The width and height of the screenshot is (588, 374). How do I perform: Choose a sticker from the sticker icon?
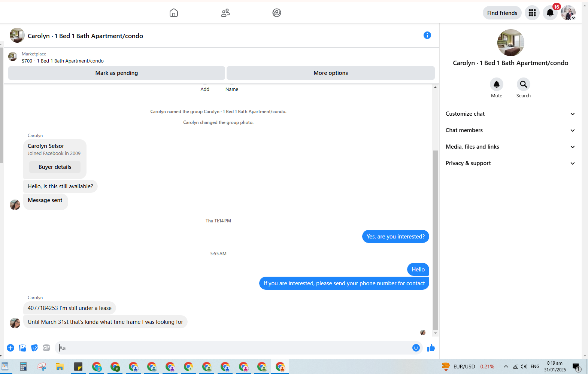[x=34, y=348]
